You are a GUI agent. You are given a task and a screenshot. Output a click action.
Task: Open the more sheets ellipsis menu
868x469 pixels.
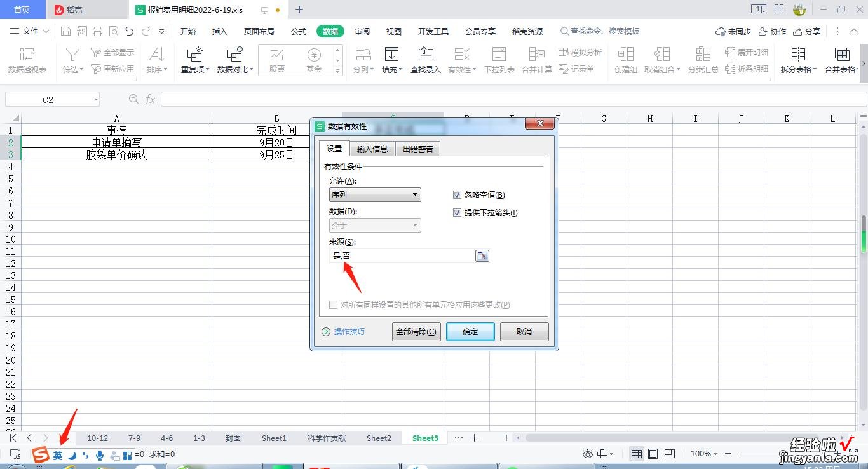(459, 438)
